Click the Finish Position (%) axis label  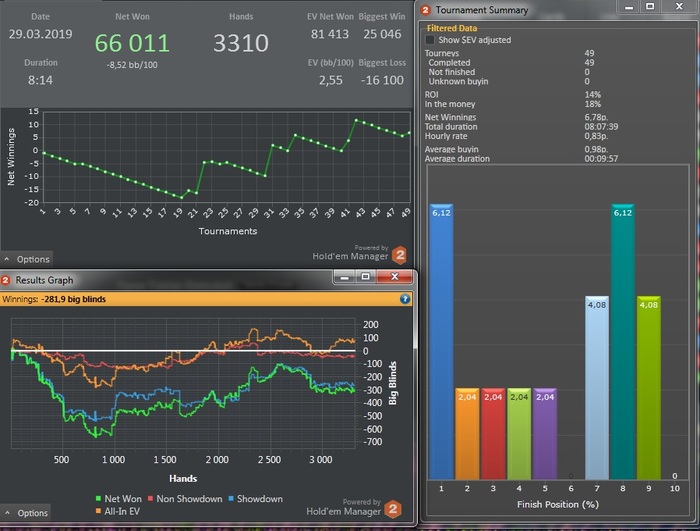coord(558,504)
